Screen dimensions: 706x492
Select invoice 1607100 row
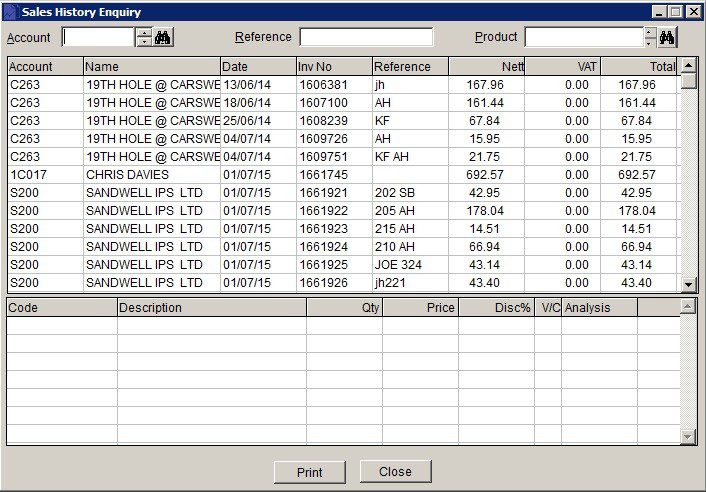click(x=342, y=103)
